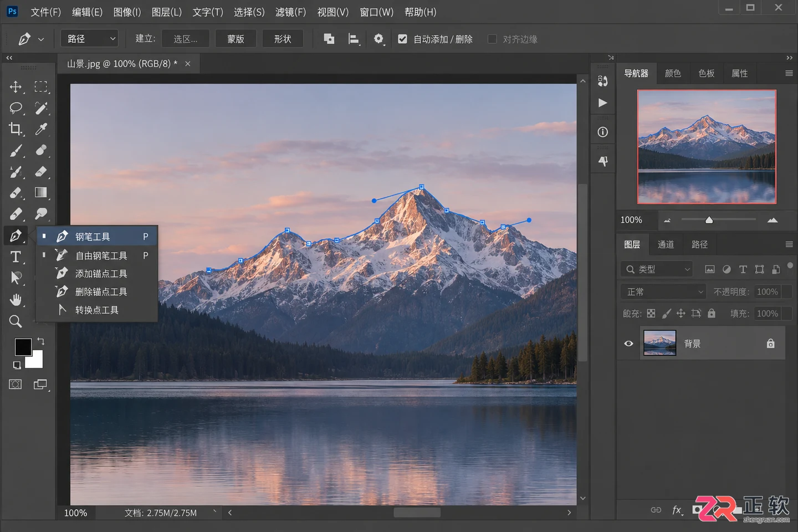This screenshot has height=532, width=798.
Task: Click the Zoom magnifier tool
Action: (x=16, y=321)
